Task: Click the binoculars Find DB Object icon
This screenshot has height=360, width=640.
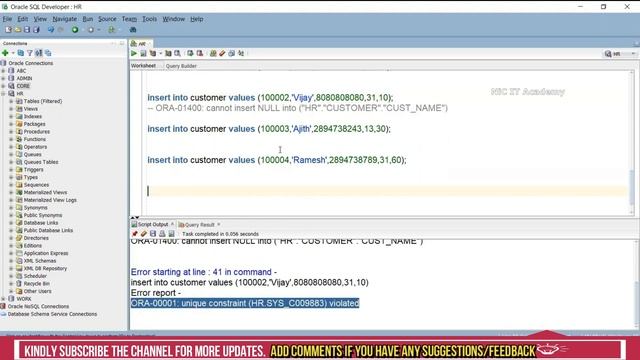Action: point(133,30)
